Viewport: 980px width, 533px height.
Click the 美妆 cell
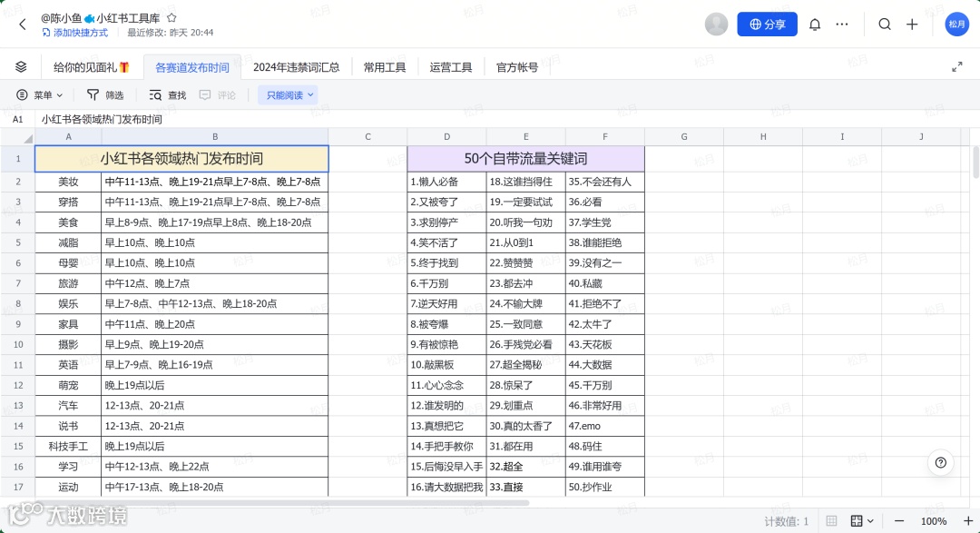(x=68, y=182)
